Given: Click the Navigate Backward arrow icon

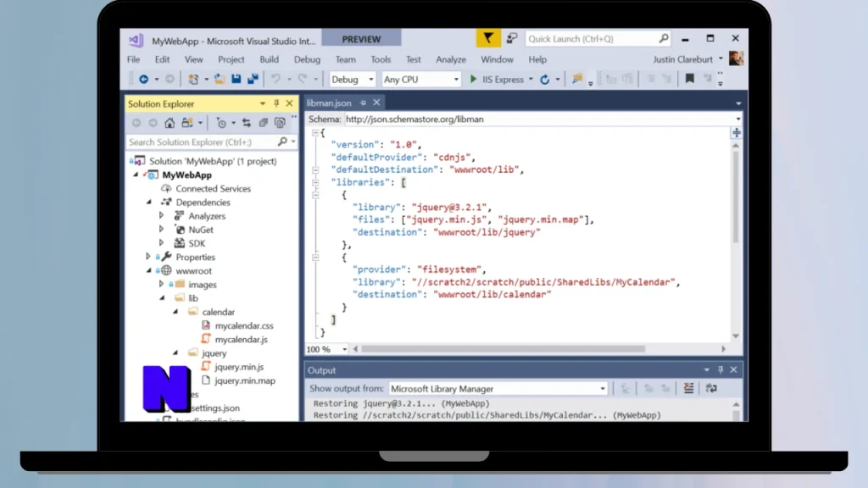Looking at the screenshot, I should point(143,79).
